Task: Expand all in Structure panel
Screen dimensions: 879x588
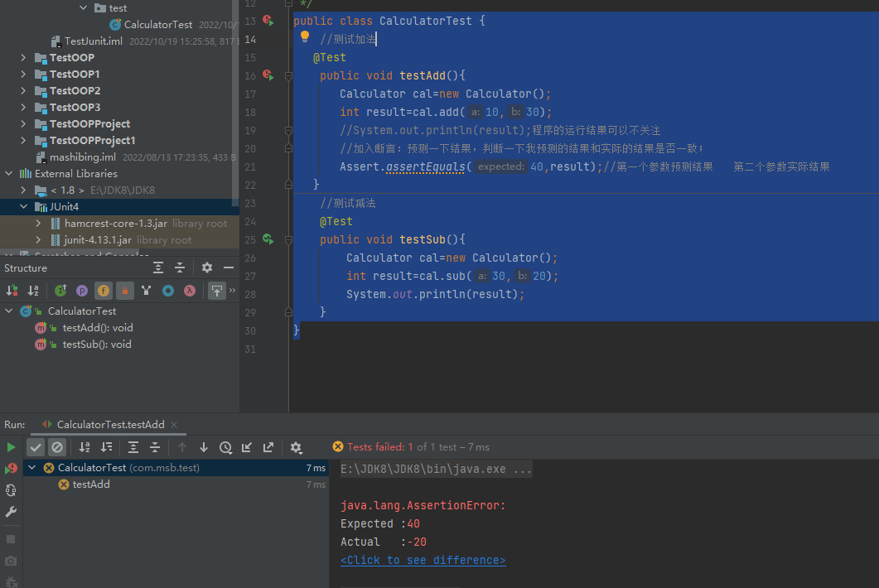Action: pos(158,268)
